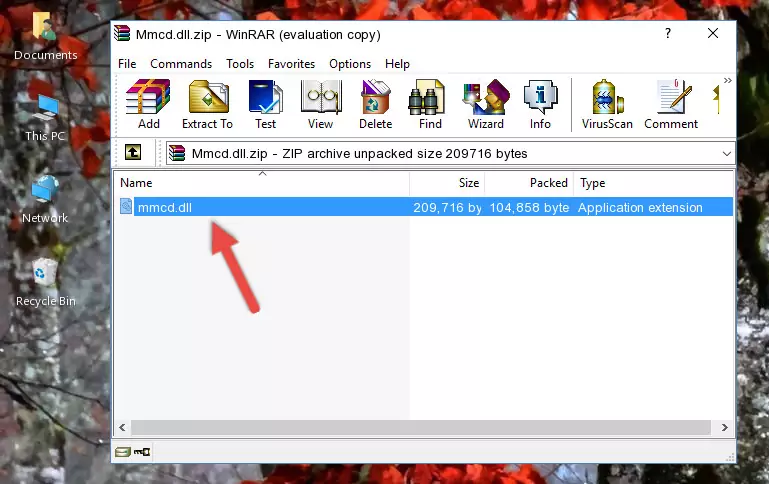769x484 pixels.
Task: Open the Options menu
Action: (350, 64)
